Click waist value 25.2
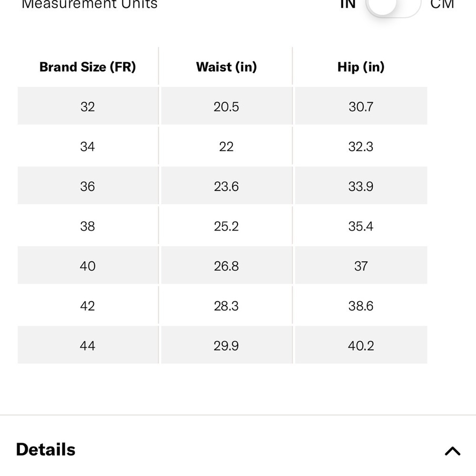This screenshot has height=476, width=476. click(227, 226)
